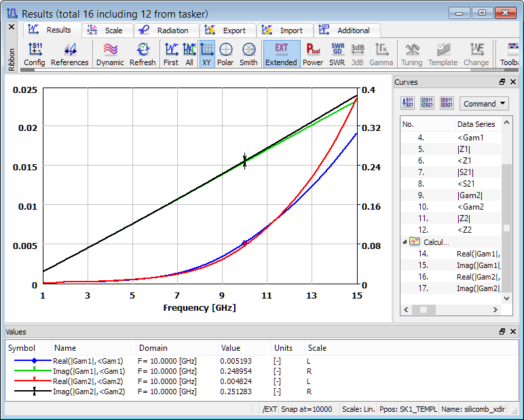Click Imag(|Gam2|,<Gam2) row in Values table

coord(88,392)
